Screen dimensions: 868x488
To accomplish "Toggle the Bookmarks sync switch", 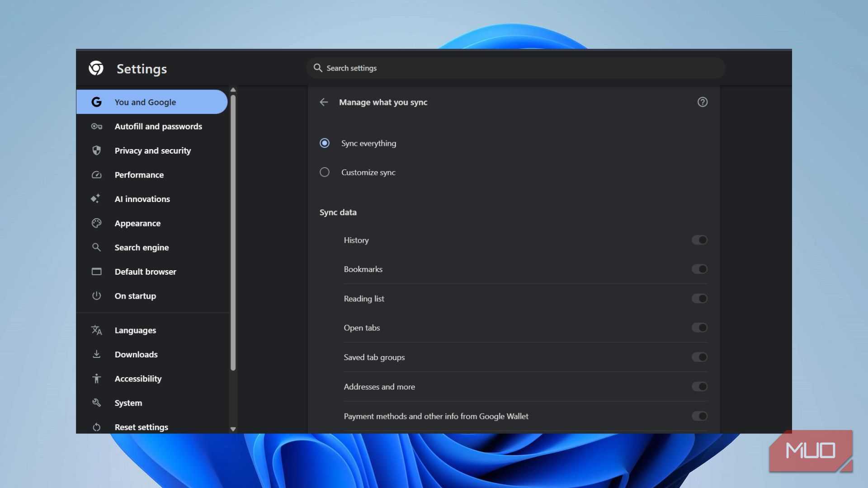I will 699,269.
